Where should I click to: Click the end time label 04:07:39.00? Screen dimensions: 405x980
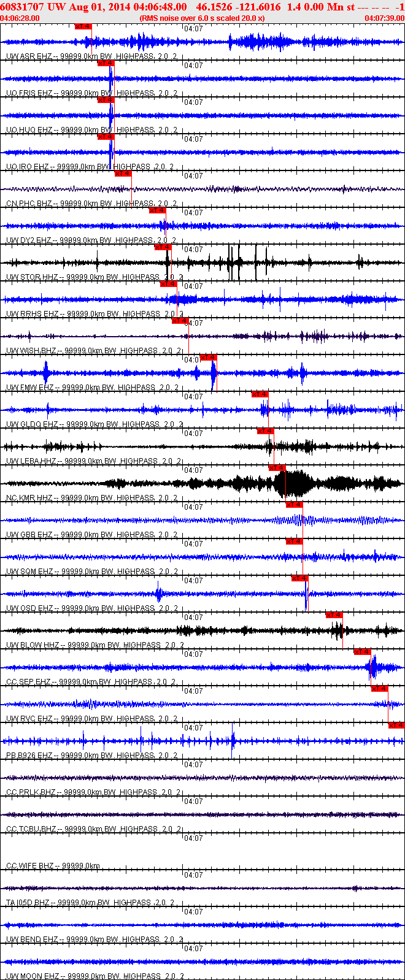click(385, 18)
